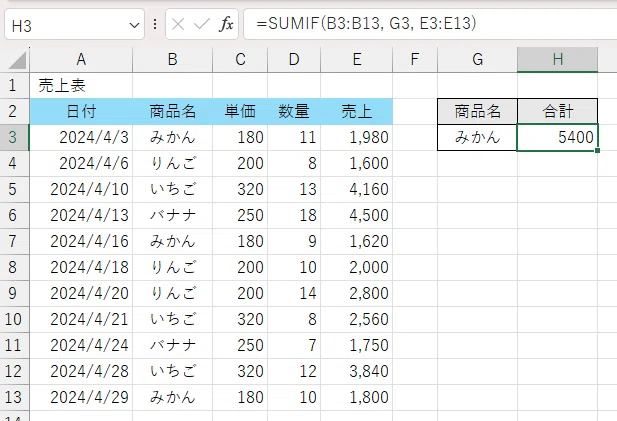Screen dimensions: 617x421
Task: Select row 13 header
Action: coord(15,397)
